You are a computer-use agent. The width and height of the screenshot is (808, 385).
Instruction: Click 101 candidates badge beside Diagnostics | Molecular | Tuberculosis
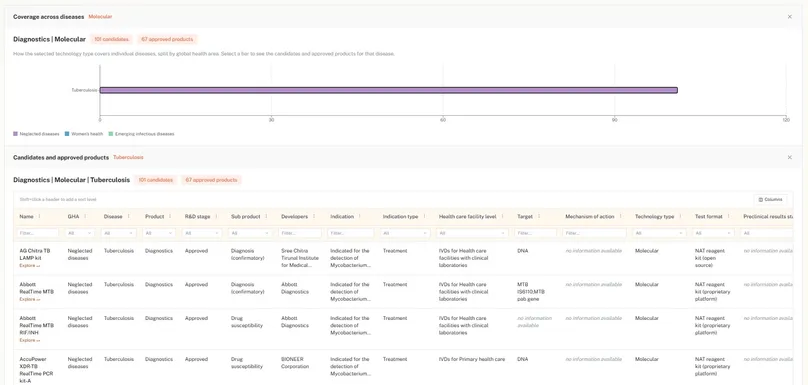coord(156,180)
